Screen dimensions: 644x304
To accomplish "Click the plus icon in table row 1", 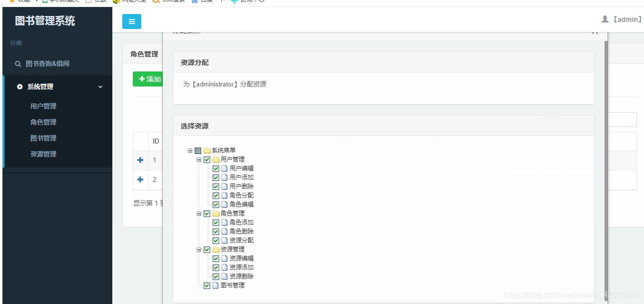I will click(x=140, y=160).
